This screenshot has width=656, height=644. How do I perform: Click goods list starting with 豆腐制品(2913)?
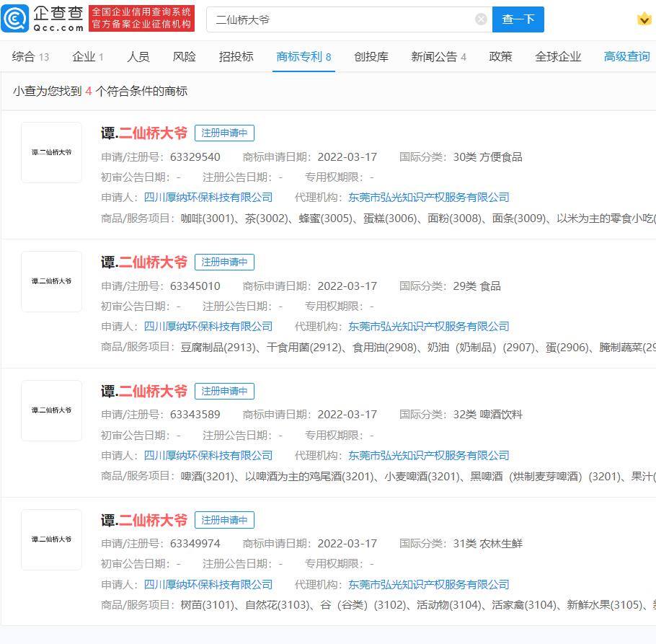(x=418, y=348)
